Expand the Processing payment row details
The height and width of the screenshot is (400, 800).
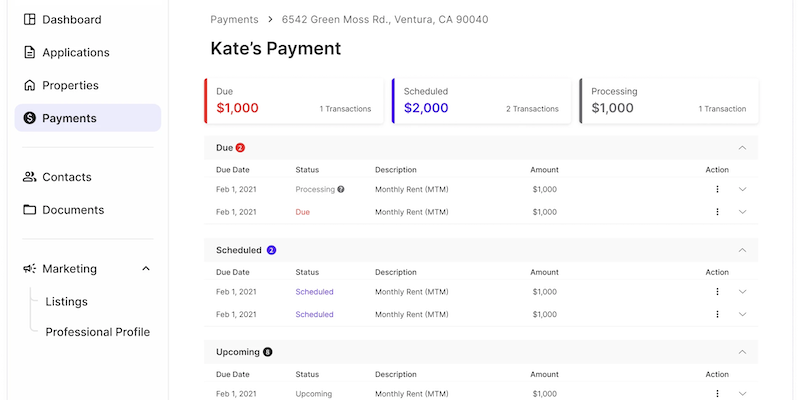pyautogui.click(x=742, y=189)
